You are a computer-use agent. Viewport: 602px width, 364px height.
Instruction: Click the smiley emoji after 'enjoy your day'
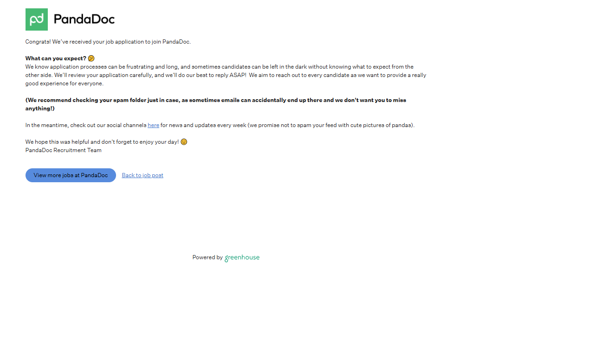[x=184, y=142]
